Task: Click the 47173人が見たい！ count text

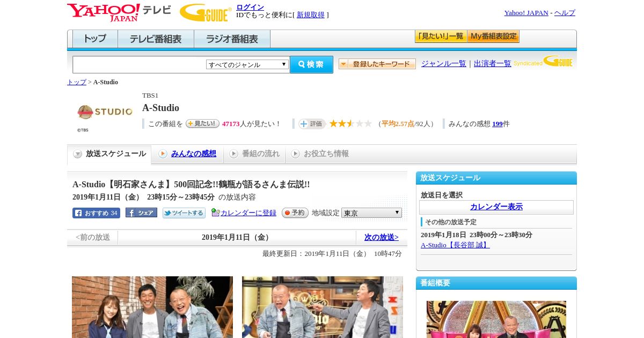Action: [252, 124]
